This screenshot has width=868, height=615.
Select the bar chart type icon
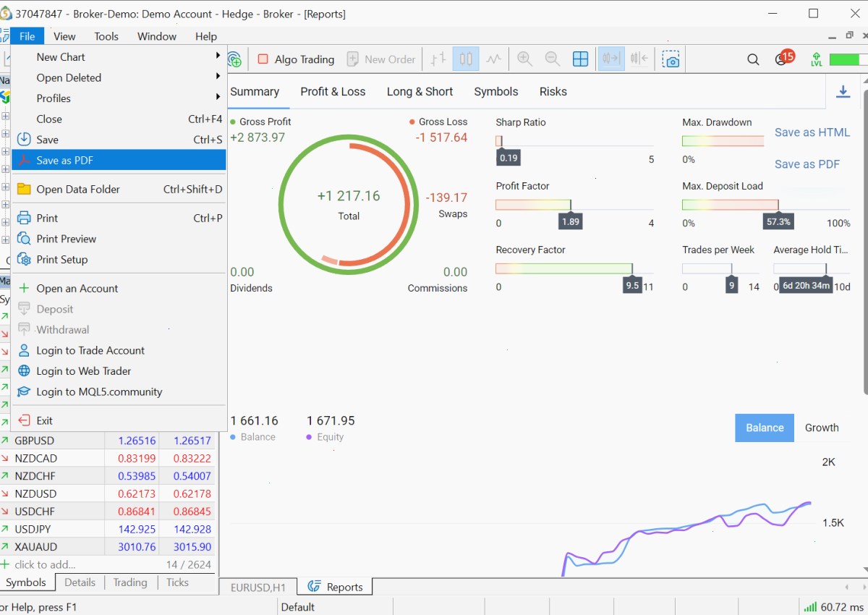438,59
